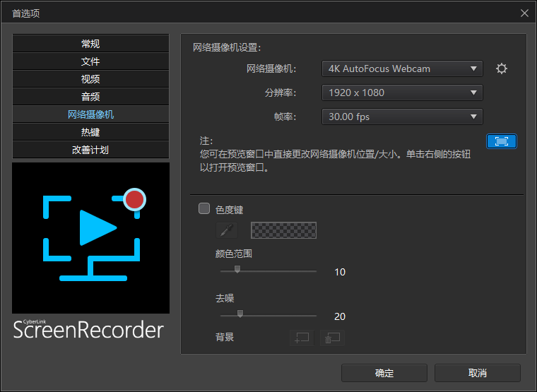Open the 分辨率 dropdown showing 1920 x 1080
The image size is (537, 392).
coord(402,93)
